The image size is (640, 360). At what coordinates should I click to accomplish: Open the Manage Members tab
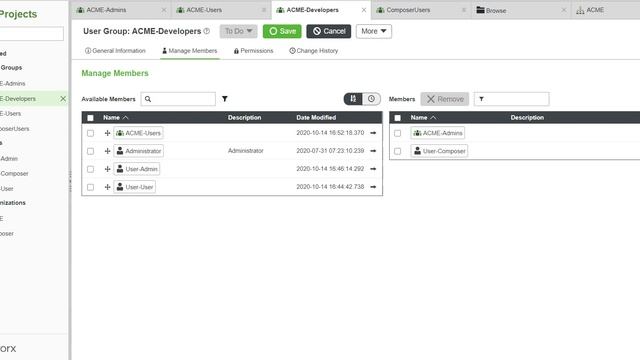(190, 51)
